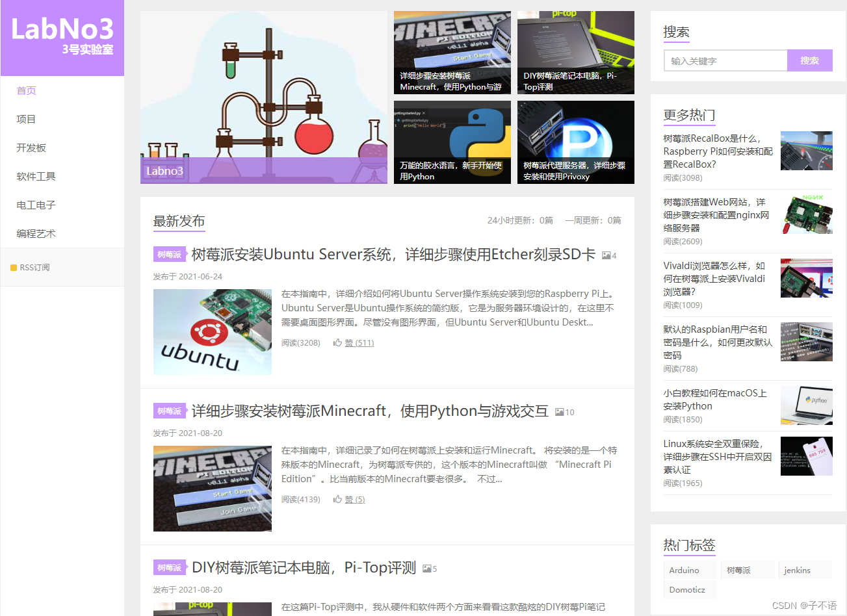The width and height of the screenshot is (847, 616).
Task: Click the Raspbian password article thumbnail
Action: (807, 342)
